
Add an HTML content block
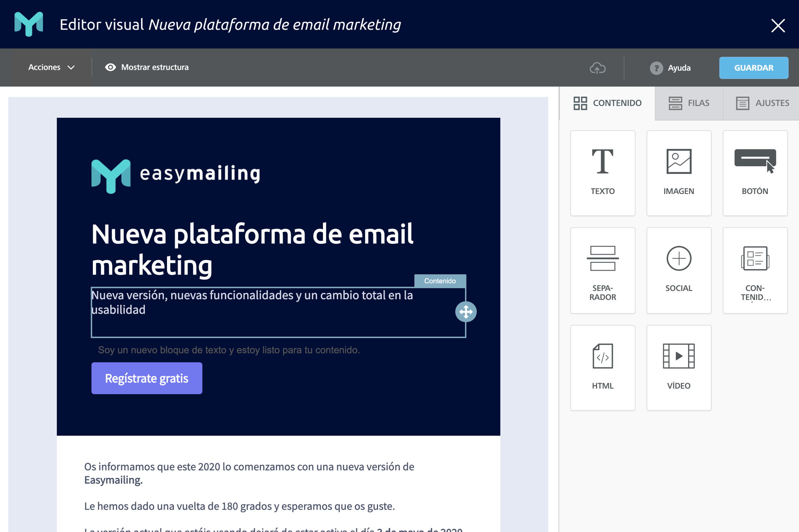[x=602, y=367]
